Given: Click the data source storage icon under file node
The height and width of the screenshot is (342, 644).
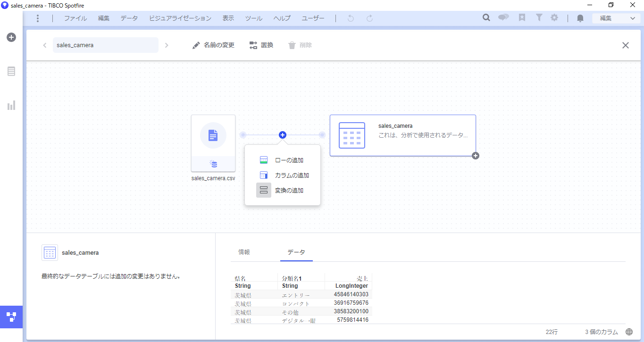Looking at the screenshot, I should [x=213, y=164].
